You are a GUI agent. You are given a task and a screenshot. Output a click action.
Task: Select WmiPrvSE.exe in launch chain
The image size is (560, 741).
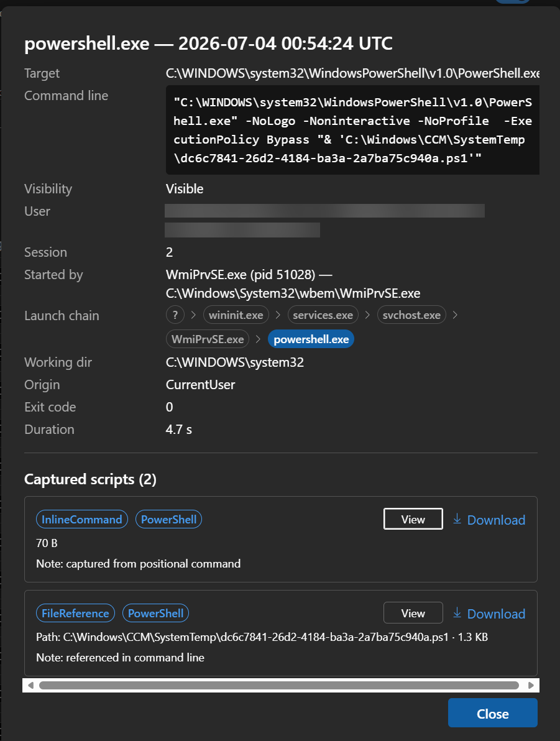click(x=208, y=339)
